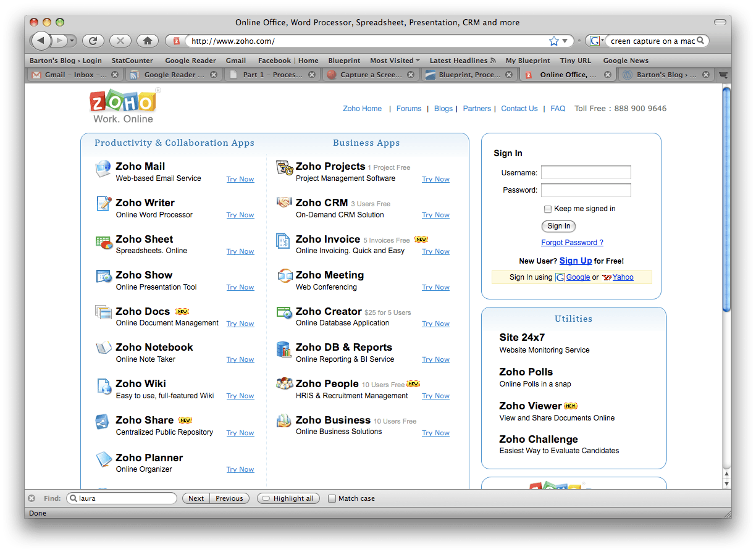The image size is (756, 552).
Task: Open the Contact Us header link
Action: tap(519, 109)
